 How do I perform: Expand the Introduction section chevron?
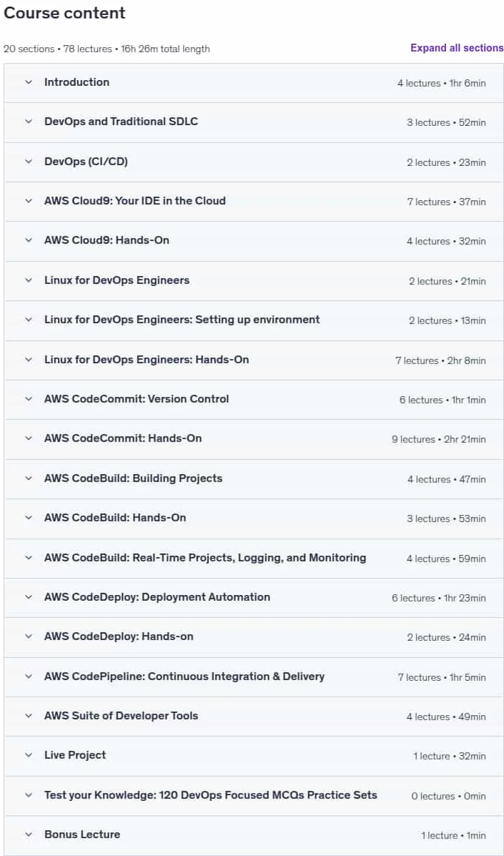click(29, 82)
